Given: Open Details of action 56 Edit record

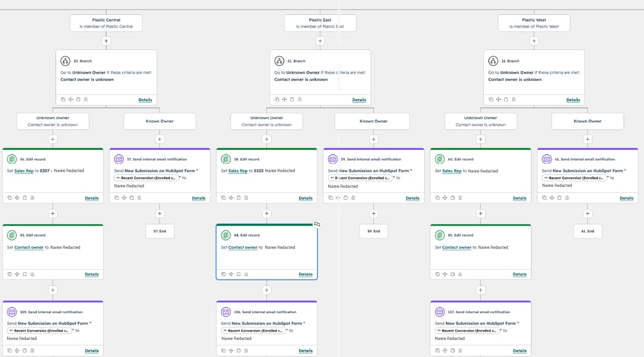Looking at the screenshot, I should click(x=91, y=198).
